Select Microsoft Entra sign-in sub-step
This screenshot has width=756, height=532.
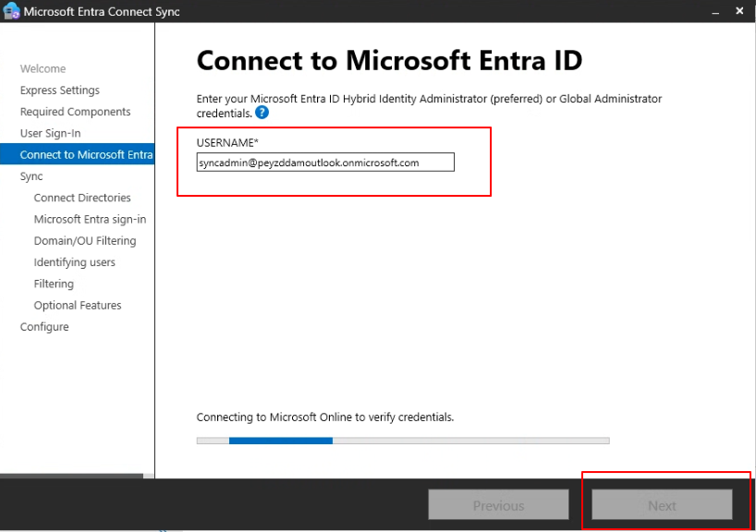click(x=90, y=219)
